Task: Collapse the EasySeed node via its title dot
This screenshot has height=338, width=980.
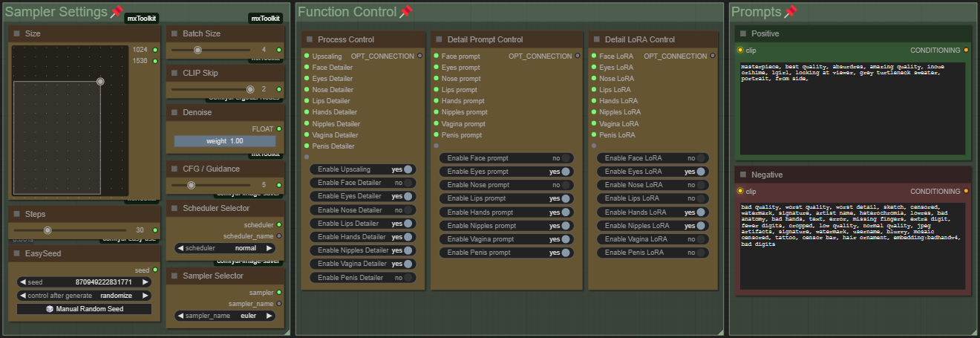Action: (x=16, y=253)
